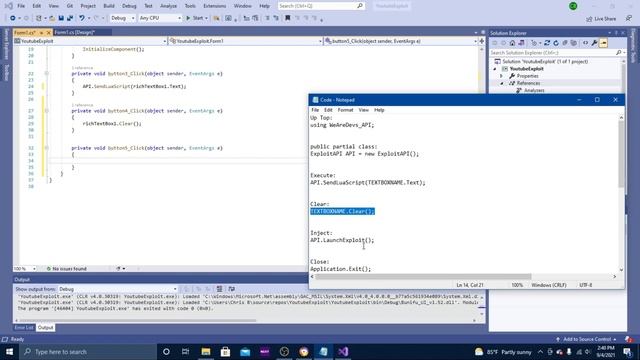Open the View menu in Notepad
Image resolution: width=640 pixels, height=360 pixels.
[363, 110]
